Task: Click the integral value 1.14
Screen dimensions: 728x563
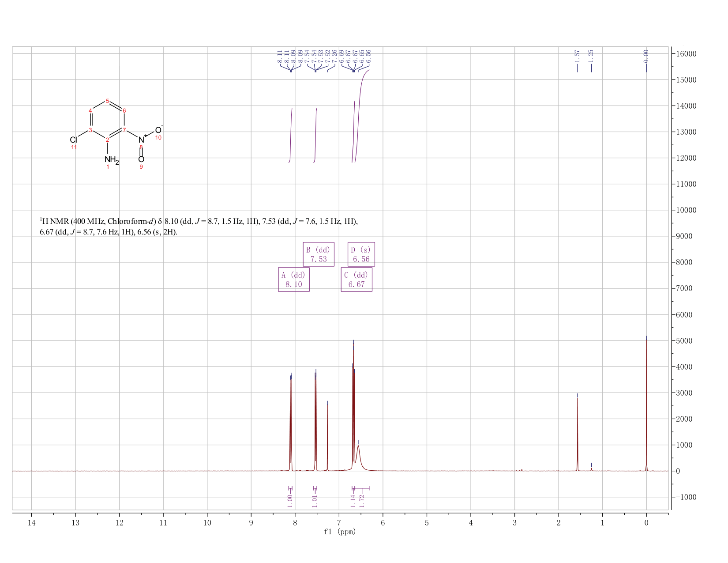Action: [353, 501]
